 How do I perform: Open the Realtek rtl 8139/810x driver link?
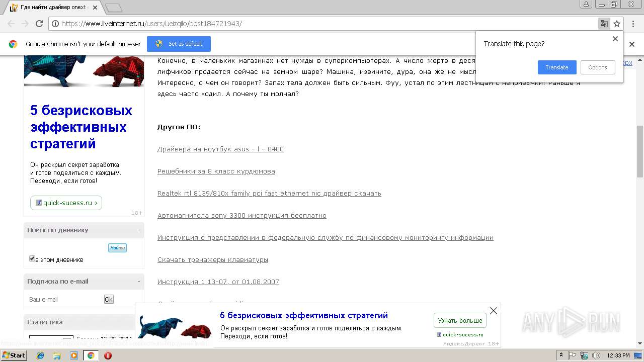click(x=269, y=194)
